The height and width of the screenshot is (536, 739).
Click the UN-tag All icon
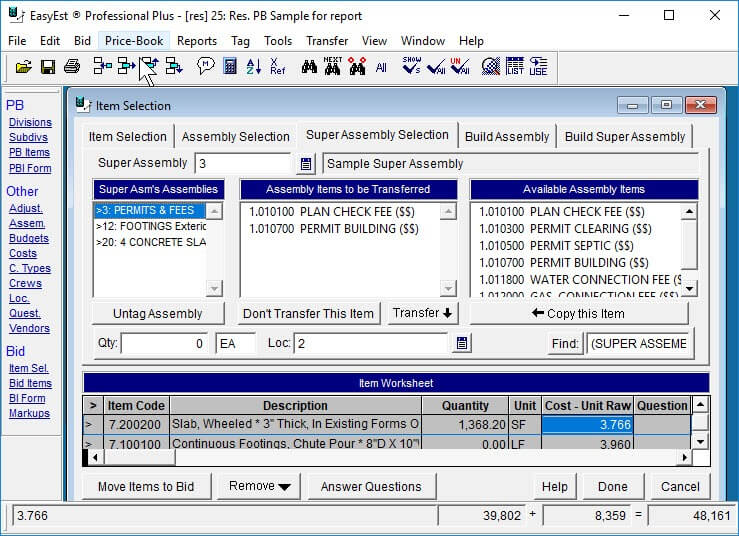pos(460,66)
